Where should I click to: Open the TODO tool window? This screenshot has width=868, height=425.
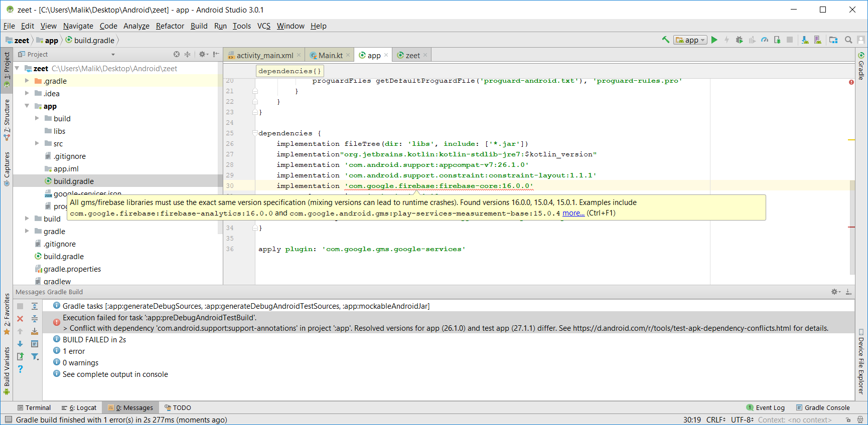pyautogui.click(x=178, y=407)
